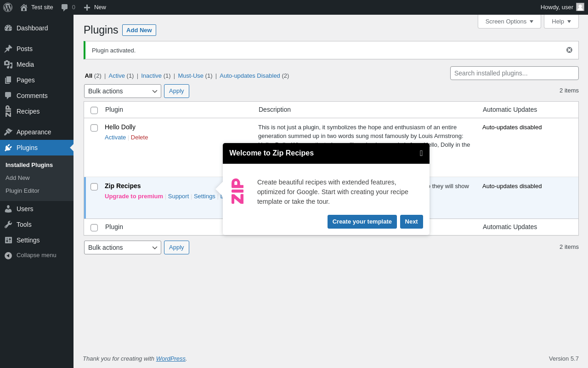
Task: Check the Hello Dolly plugin checkbox
Action: (x=94, y=128)
